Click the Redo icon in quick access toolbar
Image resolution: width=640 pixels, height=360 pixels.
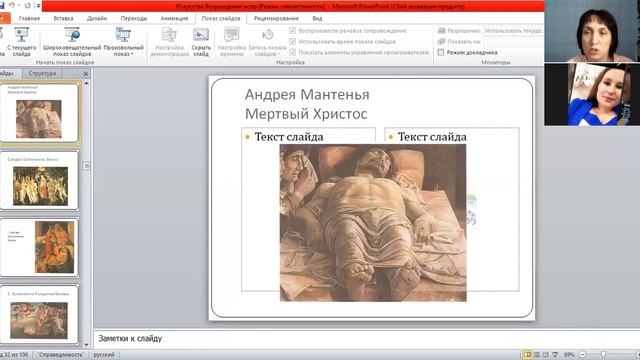27,6
